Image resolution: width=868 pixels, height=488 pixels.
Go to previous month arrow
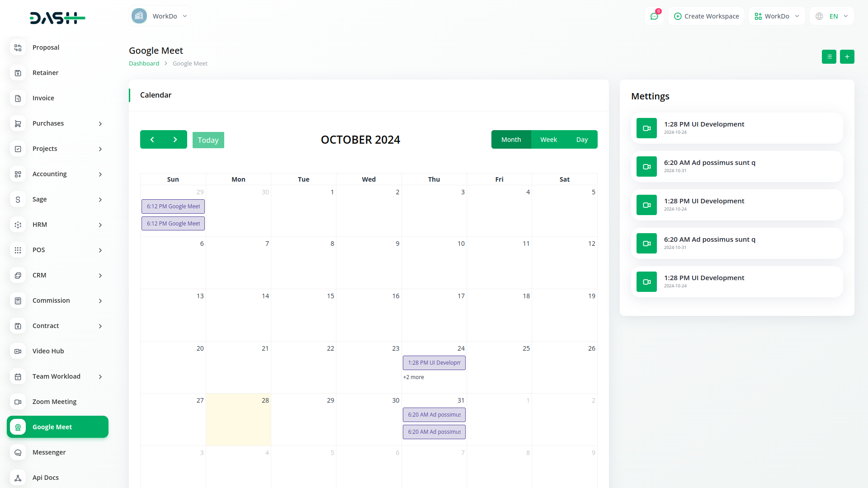[x=152, y=140]
